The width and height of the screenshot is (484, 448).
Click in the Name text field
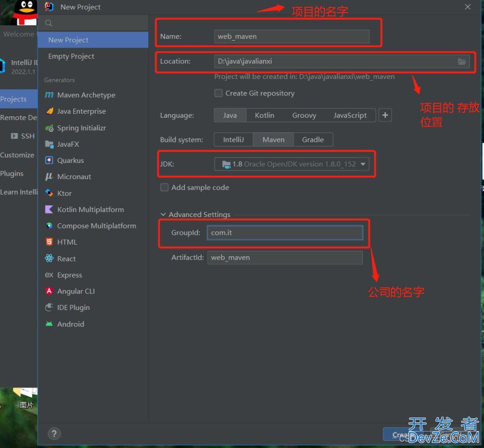coord(292,36)
